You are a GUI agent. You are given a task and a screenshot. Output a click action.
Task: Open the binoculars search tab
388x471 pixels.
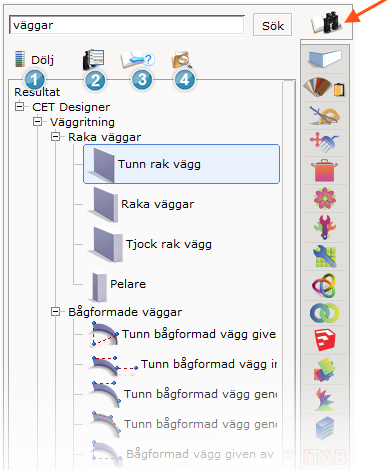(x=325, y=23)
